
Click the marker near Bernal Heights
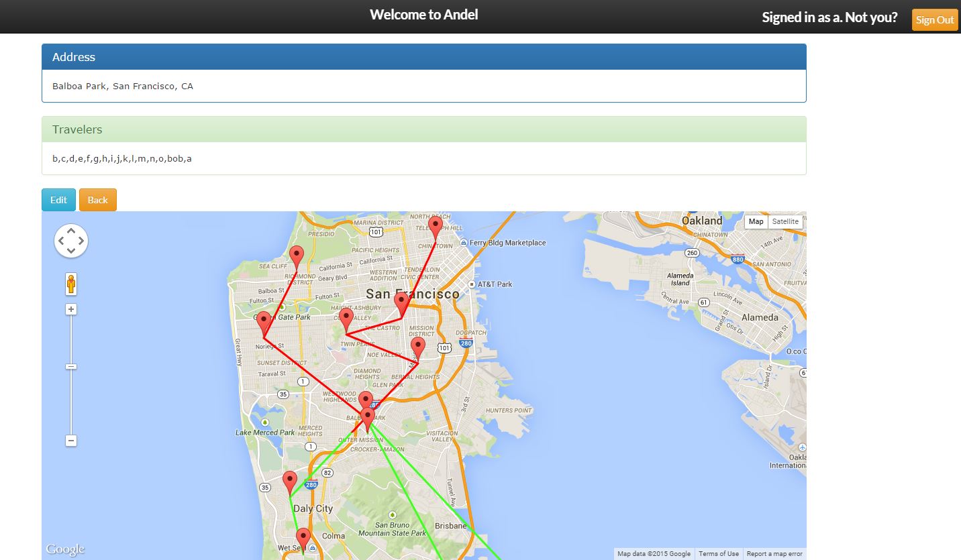coord(418,349)
